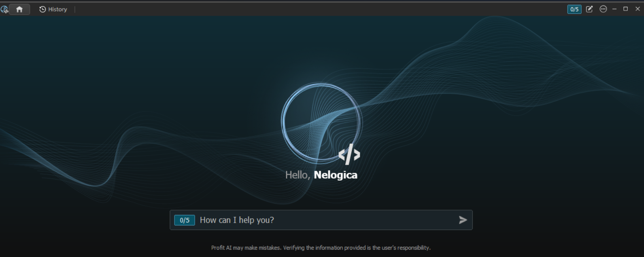The image size is (644, 257).
Task: Click the 0/5 counter inside prompt box
Action: [x=185, y=220]
